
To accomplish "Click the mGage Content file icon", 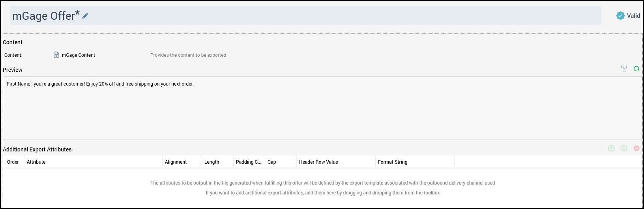I will [x=56, y=55].
